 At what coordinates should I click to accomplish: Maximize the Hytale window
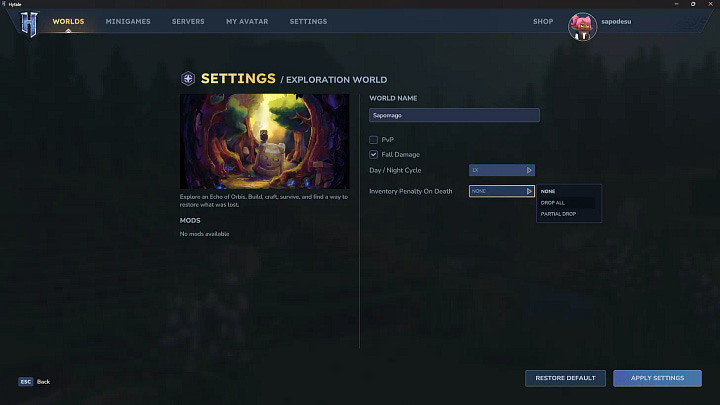pos(693,4)
